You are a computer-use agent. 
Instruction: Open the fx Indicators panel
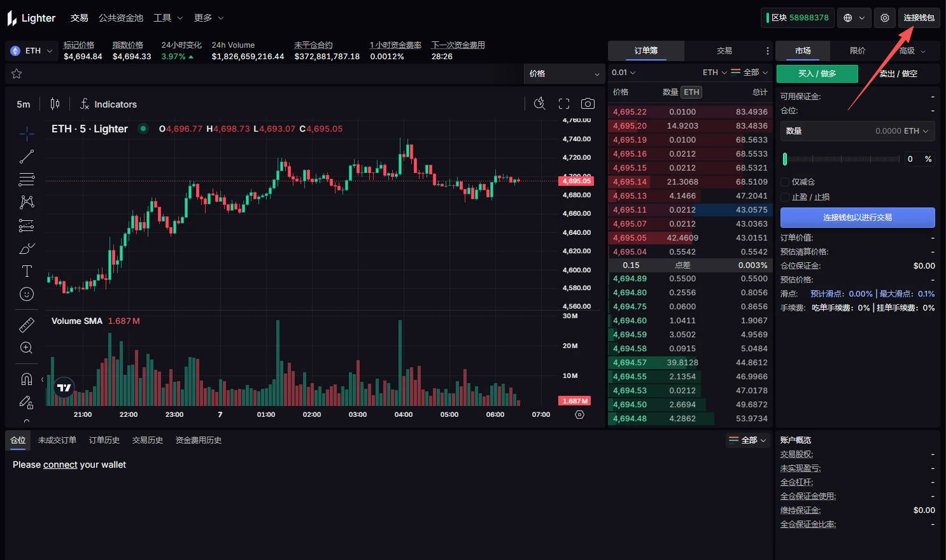tap(108, 104)
